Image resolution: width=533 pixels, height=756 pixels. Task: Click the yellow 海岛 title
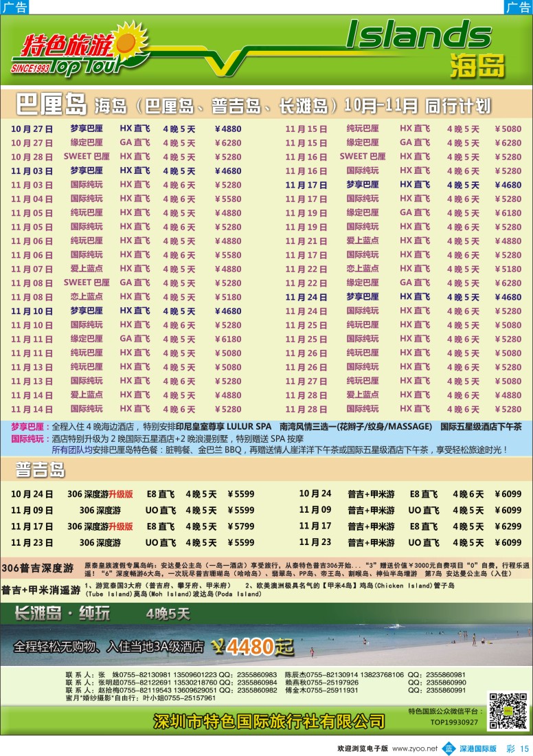click(477, 65)
